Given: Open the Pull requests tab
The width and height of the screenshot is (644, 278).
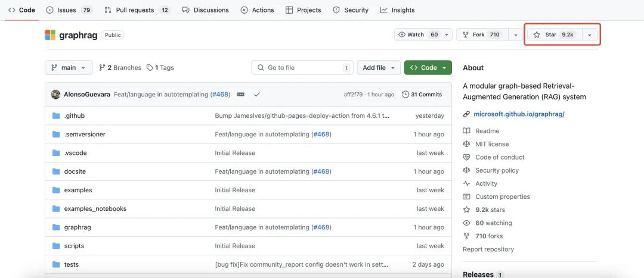Looking at the screenshot, I should click(137, 10).
